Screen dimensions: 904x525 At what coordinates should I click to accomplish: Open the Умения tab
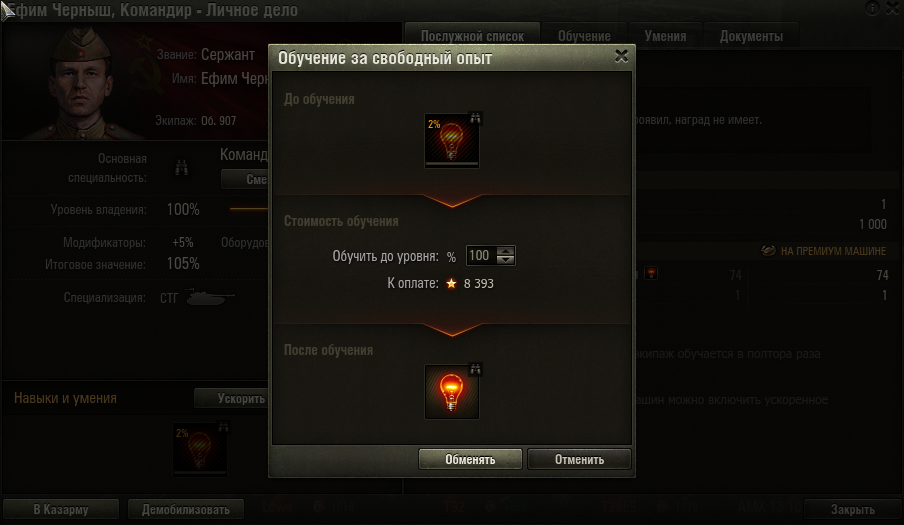point(665,36)
